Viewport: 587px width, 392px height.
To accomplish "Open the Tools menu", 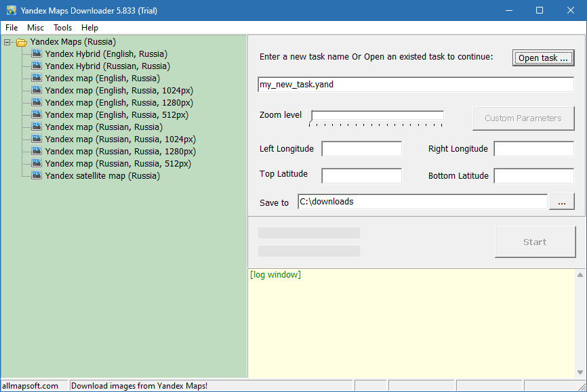I will [62, 28].
